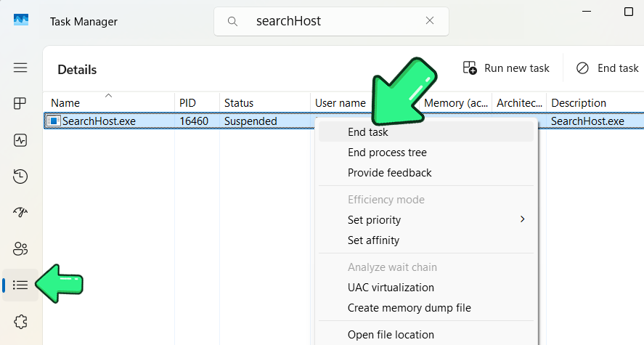Viewport: 644px width, 345px height.
Task: Click the magnifier icon in search box
Action: [232, 21]
